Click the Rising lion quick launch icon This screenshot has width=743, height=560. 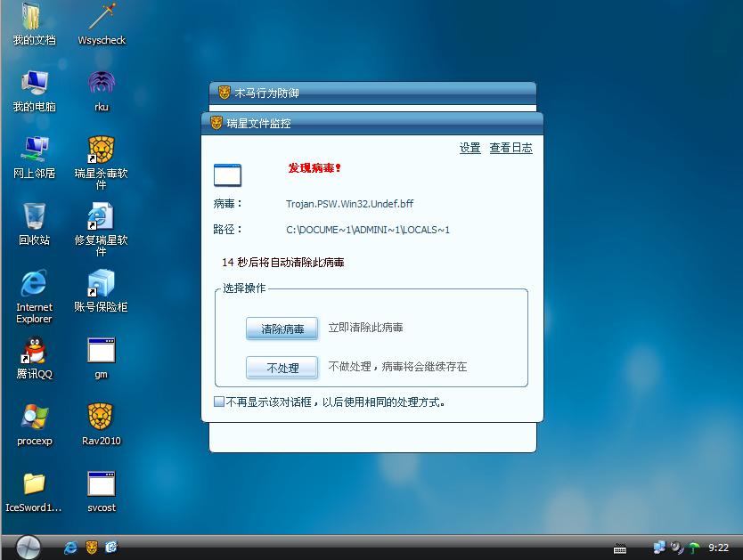92,548
